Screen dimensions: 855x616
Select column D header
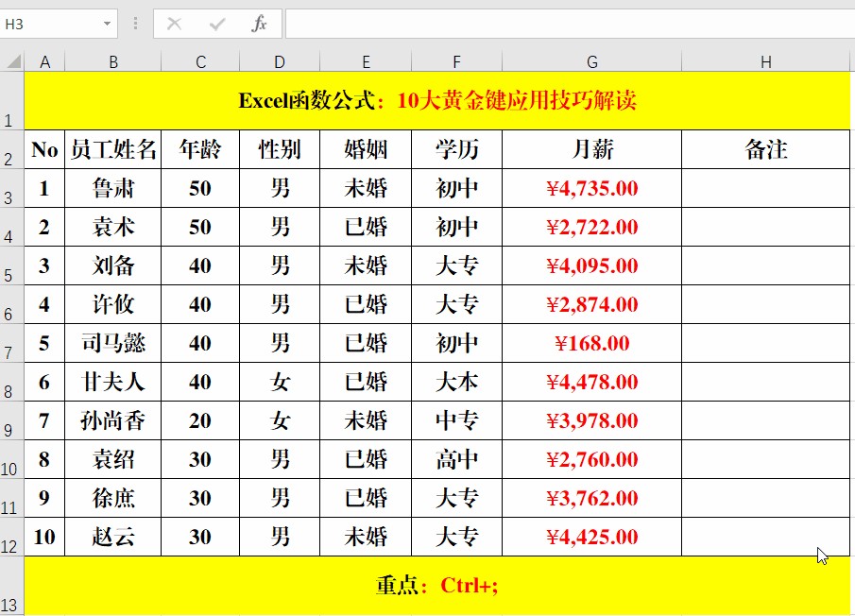(x=280, y=61)
